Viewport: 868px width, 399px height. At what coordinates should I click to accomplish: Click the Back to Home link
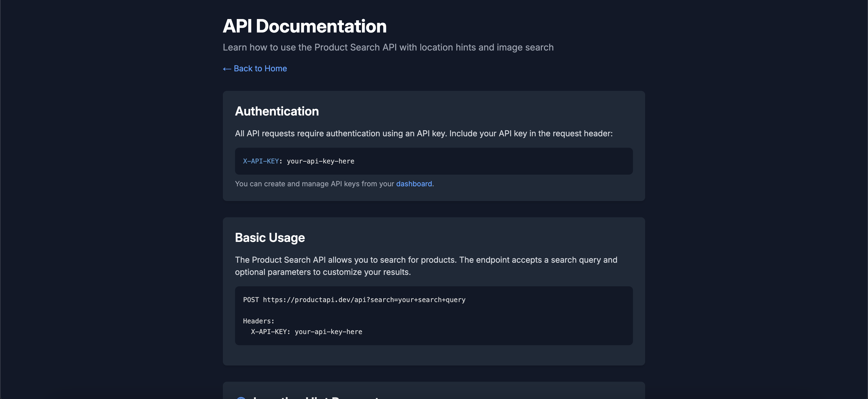coord(259,69)
